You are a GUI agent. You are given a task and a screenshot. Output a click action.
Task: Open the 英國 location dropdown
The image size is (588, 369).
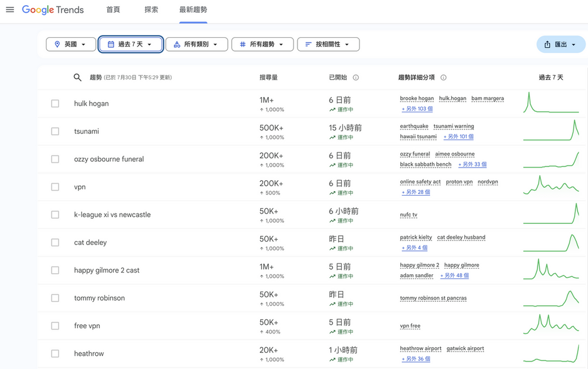point(71,44)
